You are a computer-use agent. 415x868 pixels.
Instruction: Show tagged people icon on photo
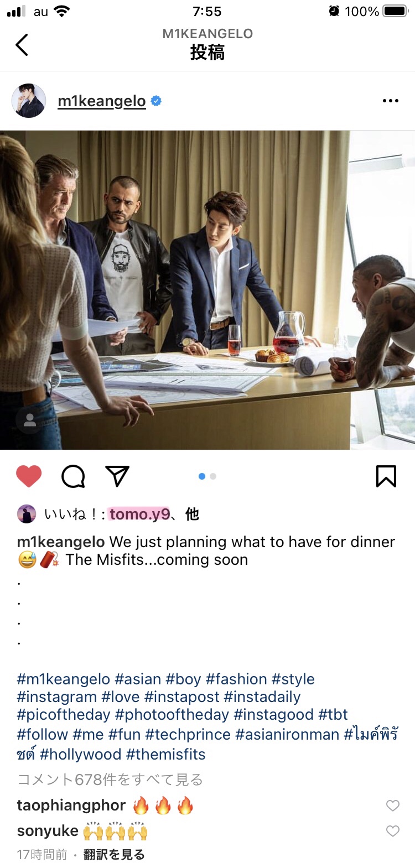[30, 420]
